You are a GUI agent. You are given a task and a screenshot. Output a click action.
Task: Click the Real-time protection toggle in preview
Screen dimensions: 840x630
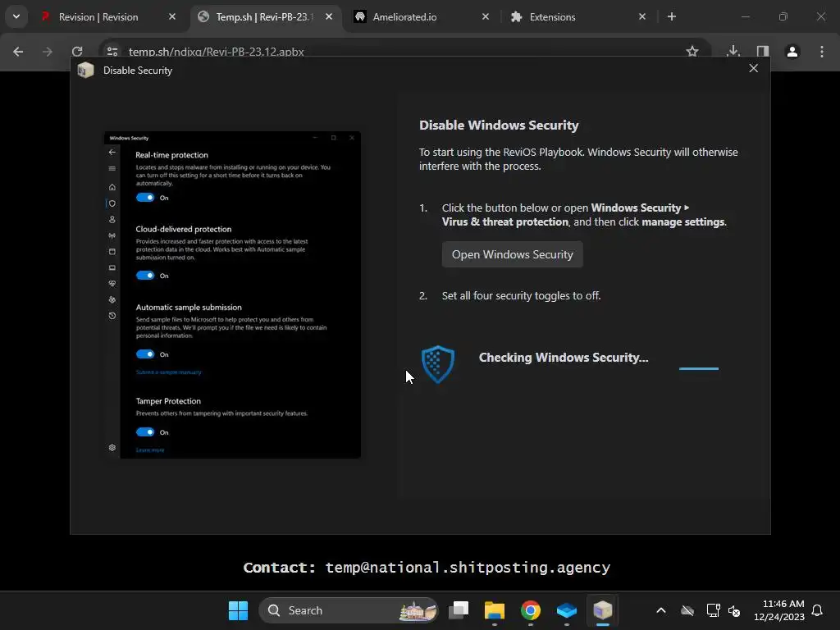[x=145, y=197]
